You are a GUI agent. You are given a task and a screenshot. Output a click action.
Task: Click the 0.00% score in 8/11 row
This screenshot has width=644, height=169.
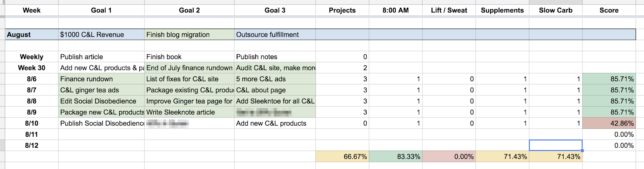pos(609,134)
